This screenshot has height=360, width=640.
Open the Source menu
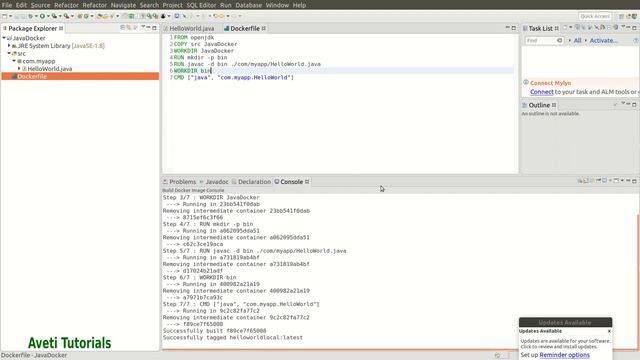40,5
